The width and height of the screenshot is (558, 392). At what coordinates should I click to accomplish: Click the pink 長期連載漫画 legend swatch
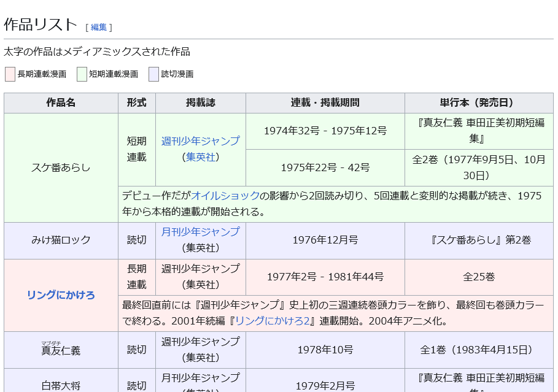[10, 74]
